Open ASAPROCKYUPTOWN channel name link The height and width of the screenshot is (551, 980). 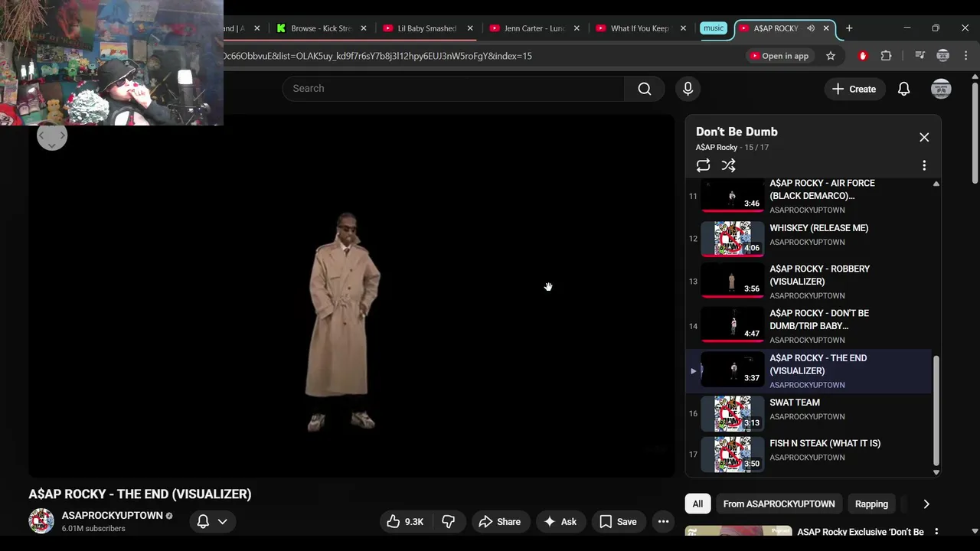tap(113, 516)
